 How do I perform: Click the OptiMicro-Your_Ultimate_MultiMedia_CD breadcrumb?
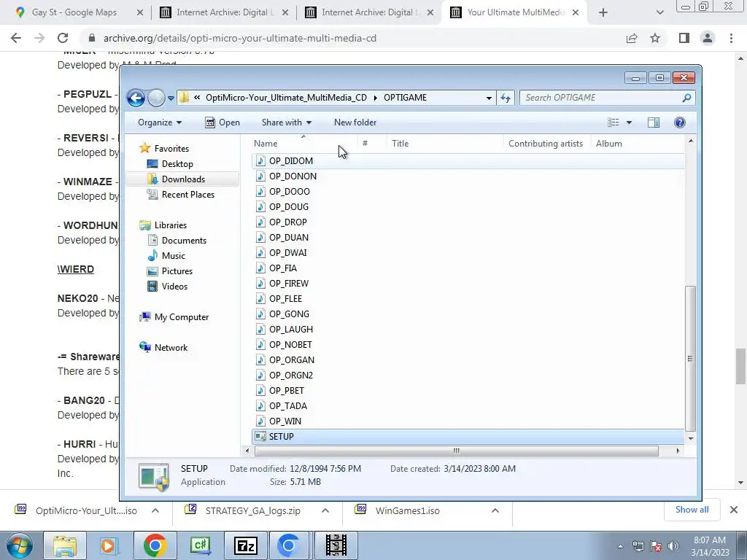point(286,98)
